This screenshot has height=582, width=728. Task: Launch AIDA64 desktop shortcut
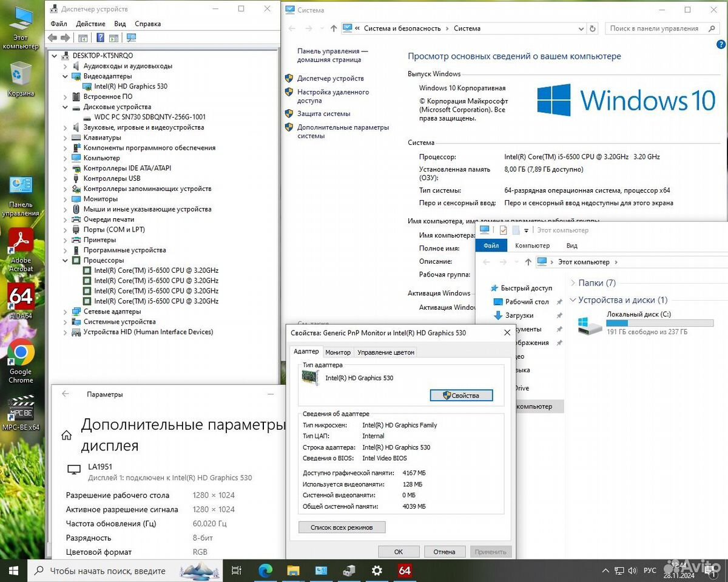pyautogui.click(x=21, y=301)
